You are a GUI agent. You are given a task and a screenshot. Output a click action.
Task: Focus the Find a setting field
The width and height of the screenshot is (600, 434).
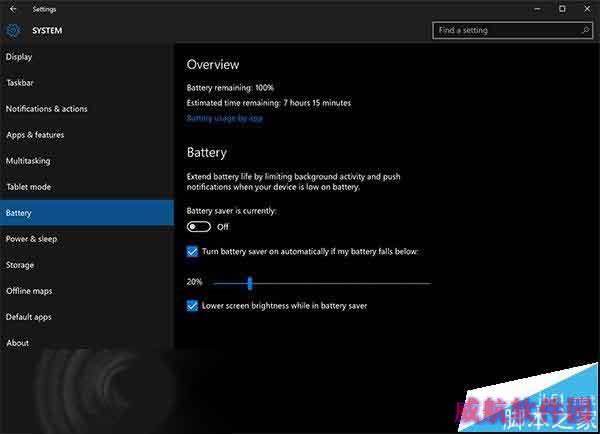[x=512, y=30]
